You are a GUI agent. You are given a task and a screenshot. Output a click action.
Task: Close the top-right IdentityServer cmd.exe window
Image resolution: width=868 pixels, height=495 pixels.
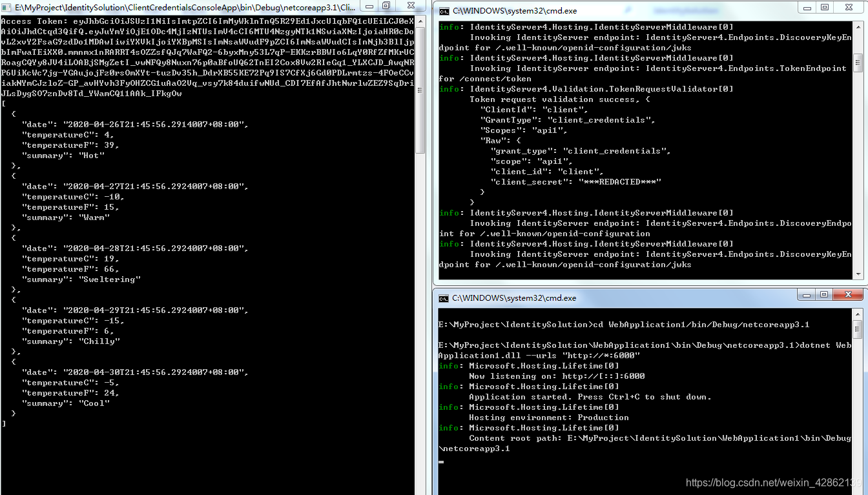pos(848,7)
